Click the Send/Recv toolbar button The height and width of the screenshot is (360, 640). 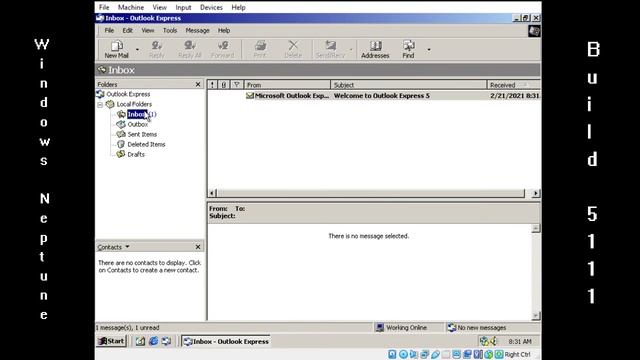(330, 49)
